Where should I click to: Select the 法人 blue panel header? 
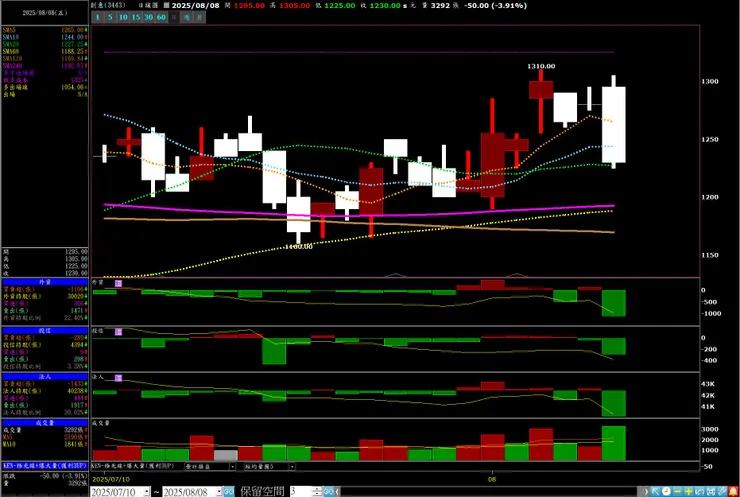45,377
